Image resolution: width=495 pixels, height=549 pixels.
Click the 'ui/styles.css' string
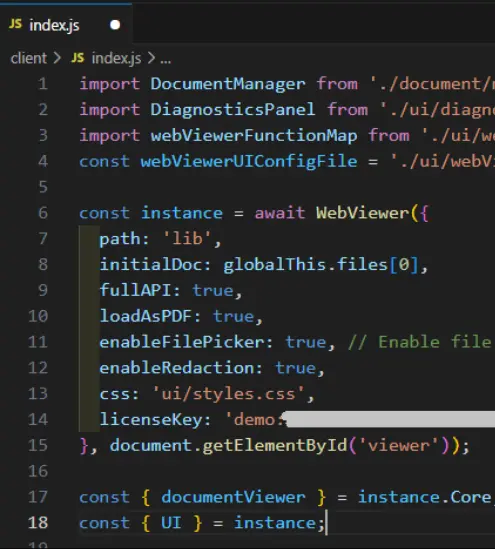tap(228, 394)
